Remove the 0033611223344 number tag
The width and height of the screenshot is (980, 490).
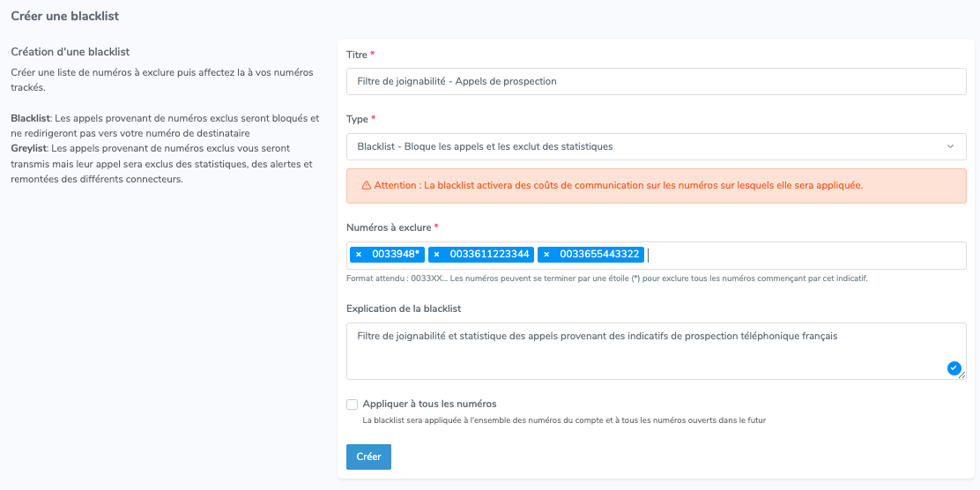[x=437, y=255]
